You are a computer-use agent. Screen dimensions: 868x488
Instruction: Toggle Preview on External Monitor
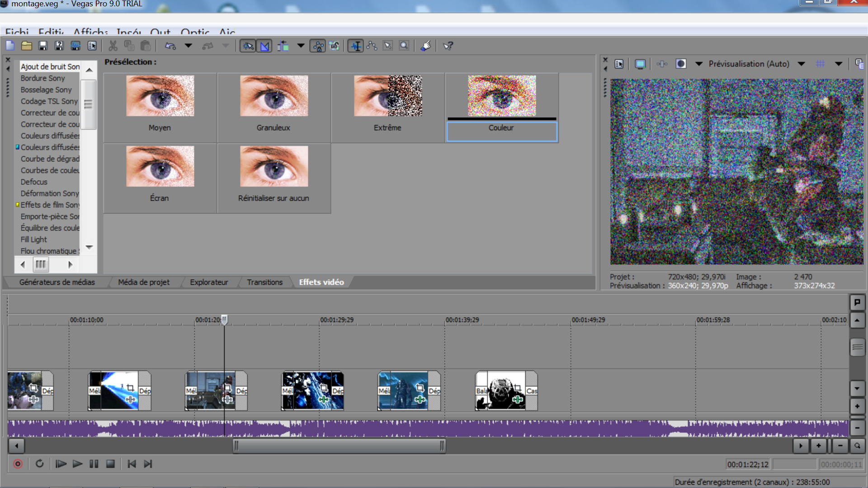[640, 64]
